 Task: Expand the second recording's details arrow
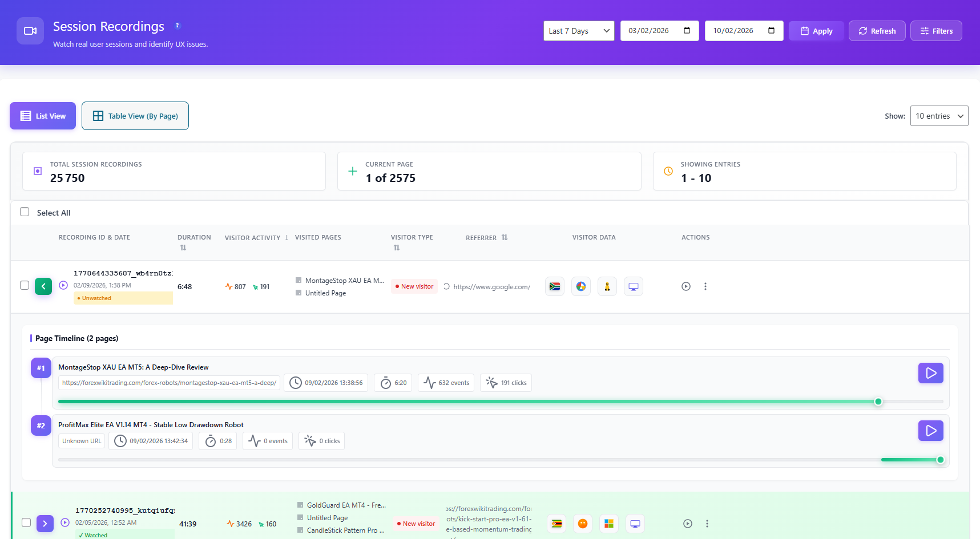point(45,524)
